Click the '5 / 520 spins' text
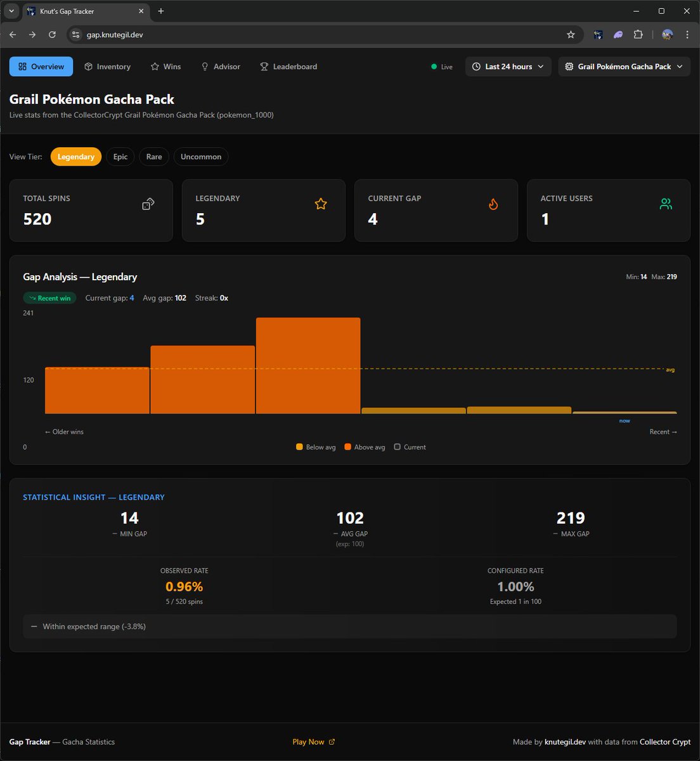Screen dimensions: 700x761 tap(185, 602)
